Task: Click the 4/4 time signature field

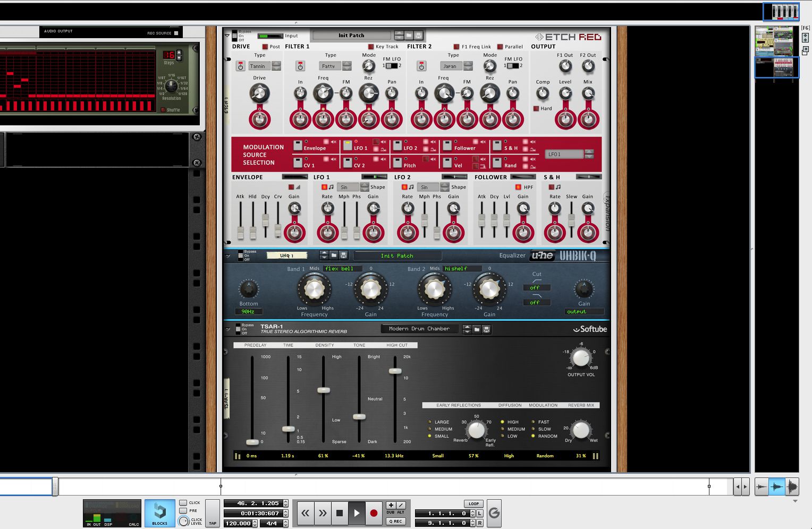Action: click(272, 523)
